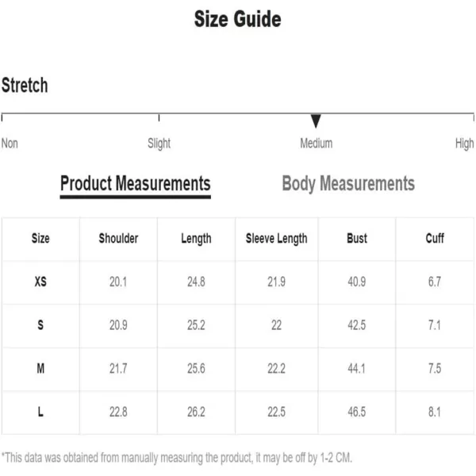Click the Medium stretch label
Screen dimensions: 476x476
(317, 143)
